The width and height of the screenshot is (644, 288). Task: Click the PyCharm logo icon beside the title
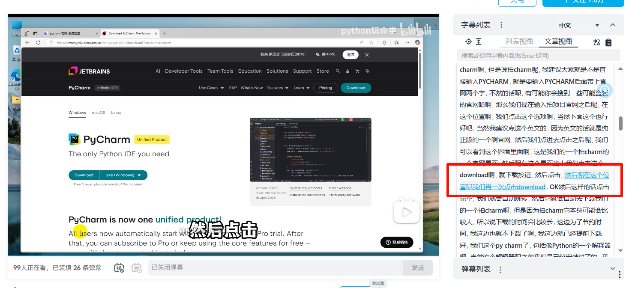[x=74, y=139]
